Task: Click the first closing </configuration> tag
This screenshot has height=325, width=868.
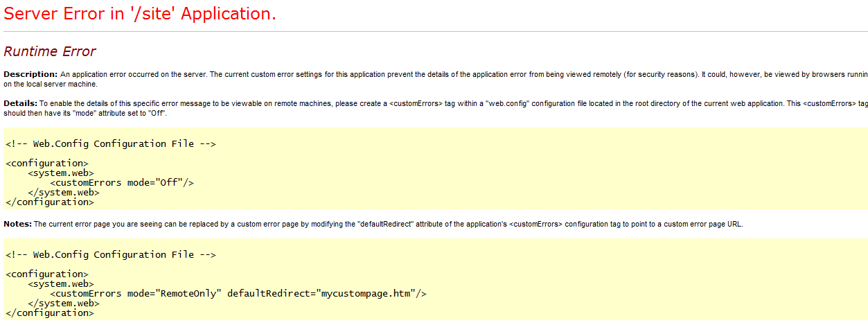Action: [50, 202]
